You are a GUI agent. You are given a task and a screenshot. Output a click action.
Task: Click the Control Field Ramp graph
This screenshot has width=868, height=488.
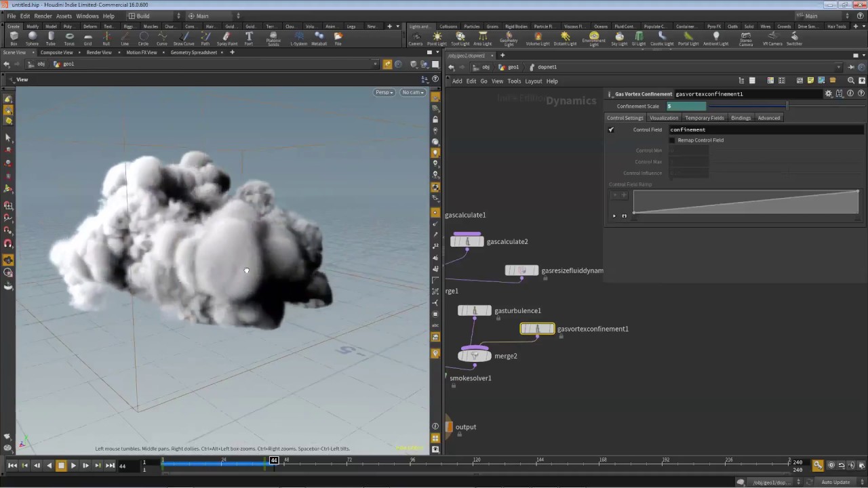click(x=746, y=202)
